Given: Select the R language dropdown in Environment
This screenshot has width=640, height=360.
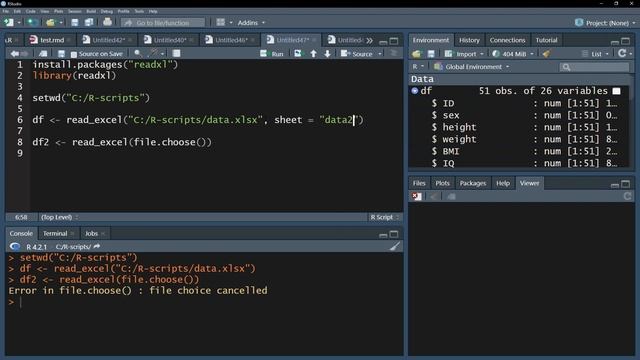Looking at the screenshot, I should point(418,67).
